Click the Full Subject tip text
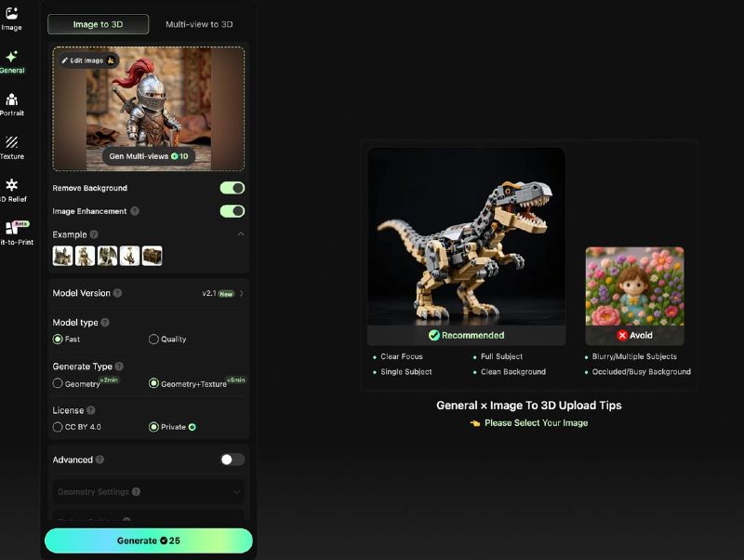This screenshot has width=744, height=560. coord(501,356)
